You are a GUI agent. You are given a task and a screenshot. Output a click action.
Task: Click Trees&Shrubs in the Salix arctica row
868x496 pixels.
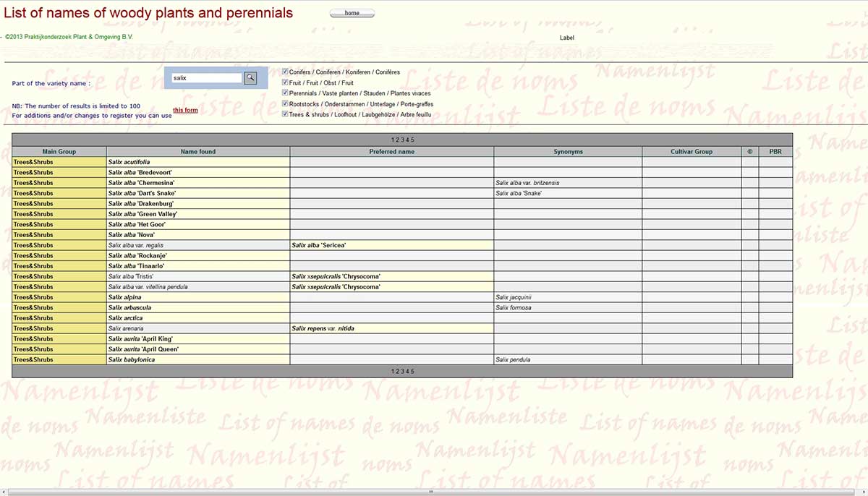click(33, 318)
